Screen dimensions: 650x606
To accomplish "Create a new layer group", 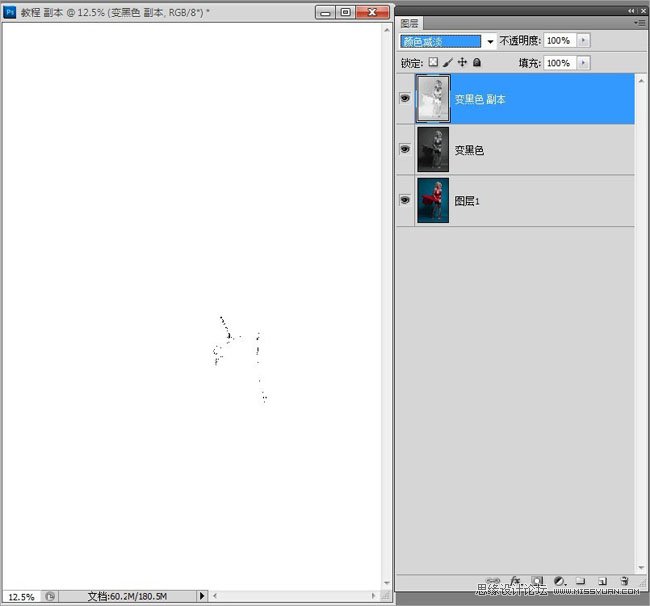I will (581, 581).
